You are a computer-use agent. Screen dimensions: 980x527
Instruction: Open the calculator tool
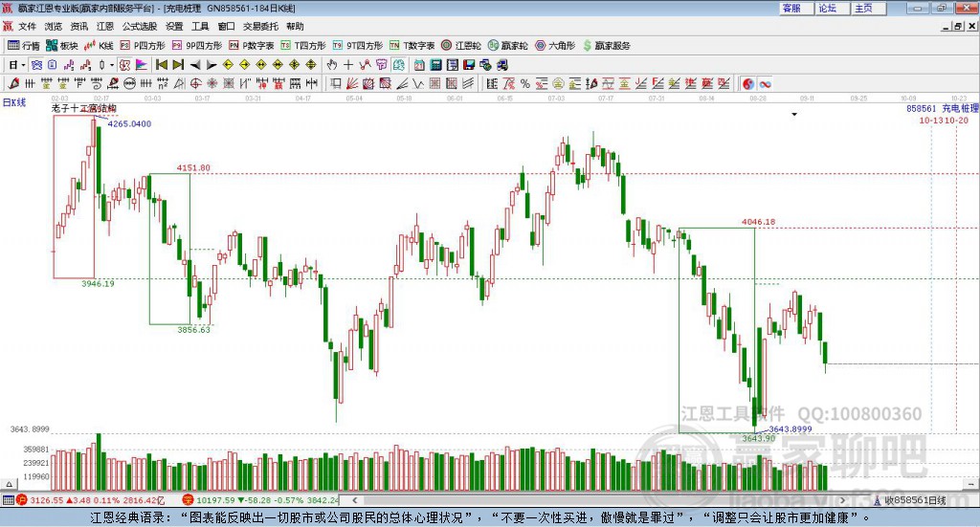click(435, 65)
